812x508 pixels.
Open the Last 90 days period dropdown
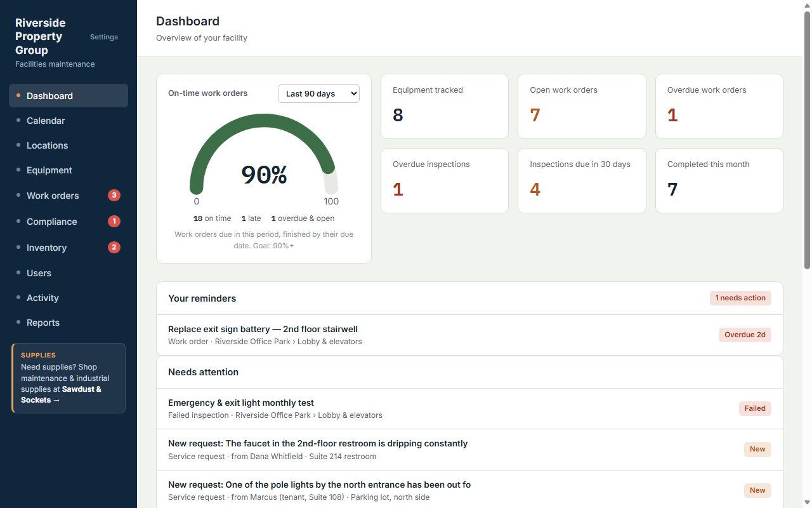point(318,93)
